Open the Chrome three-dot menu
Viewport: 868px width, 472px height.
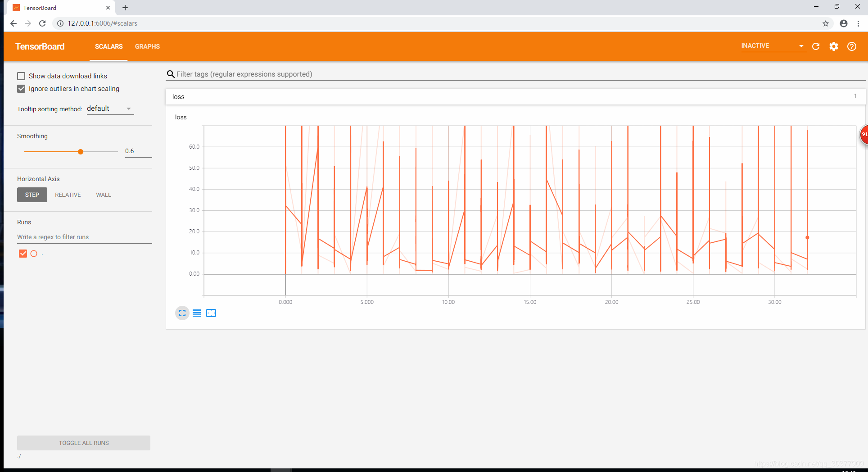tap(859, 23)
